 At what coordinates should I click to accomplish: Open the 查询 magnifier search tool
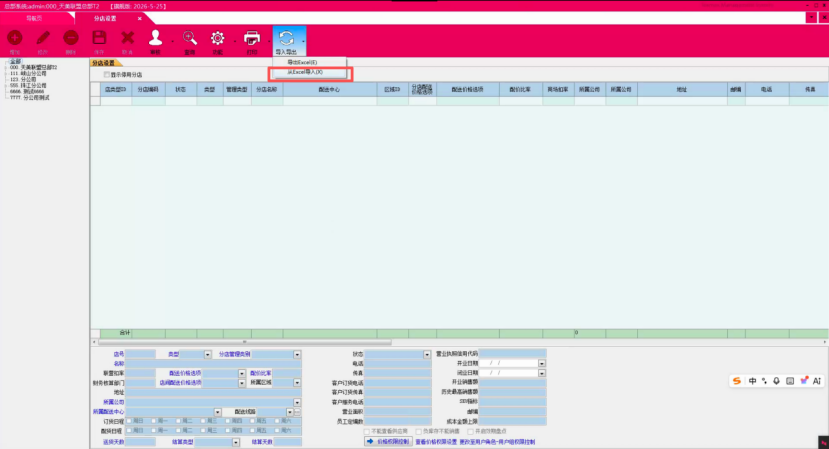pos(190,38)
